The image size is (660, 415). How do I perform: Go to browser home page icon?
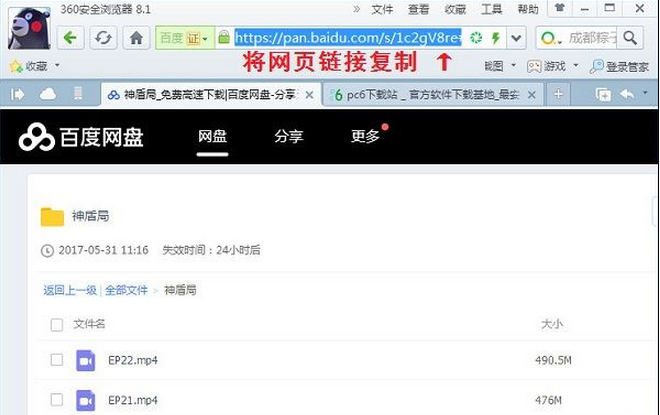point(136,38)
